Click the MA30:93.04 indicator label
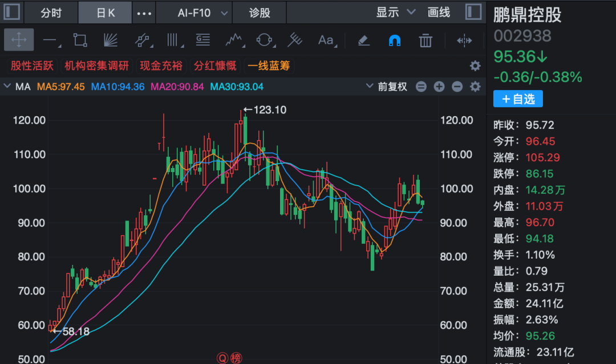The width and height of the screenshot is (616, 364). pyautogui.click(x=237, y=87)
